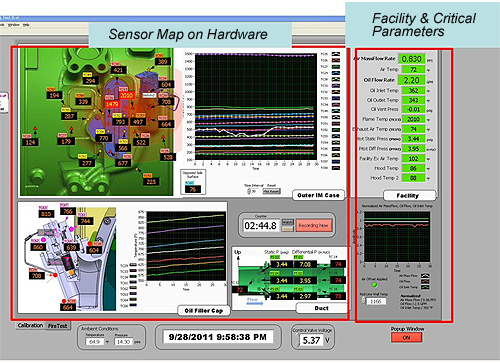Screen dimensions: 500x363
Task: Click the Oil Inlet Temp legend icon
Action: (426, 287)
